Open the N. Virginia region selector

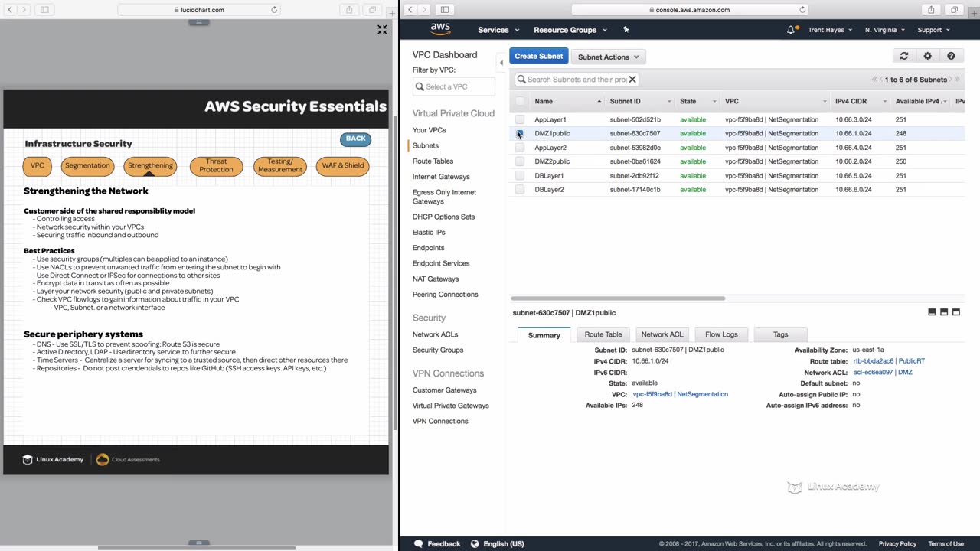coord(885,30)
